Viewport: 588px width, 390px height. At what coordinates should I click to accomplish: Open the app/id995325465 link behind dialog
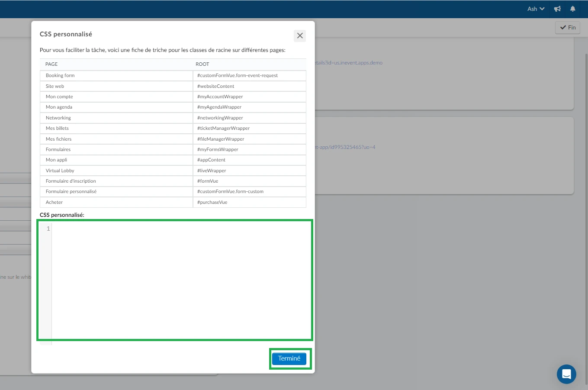pos(345,147)
